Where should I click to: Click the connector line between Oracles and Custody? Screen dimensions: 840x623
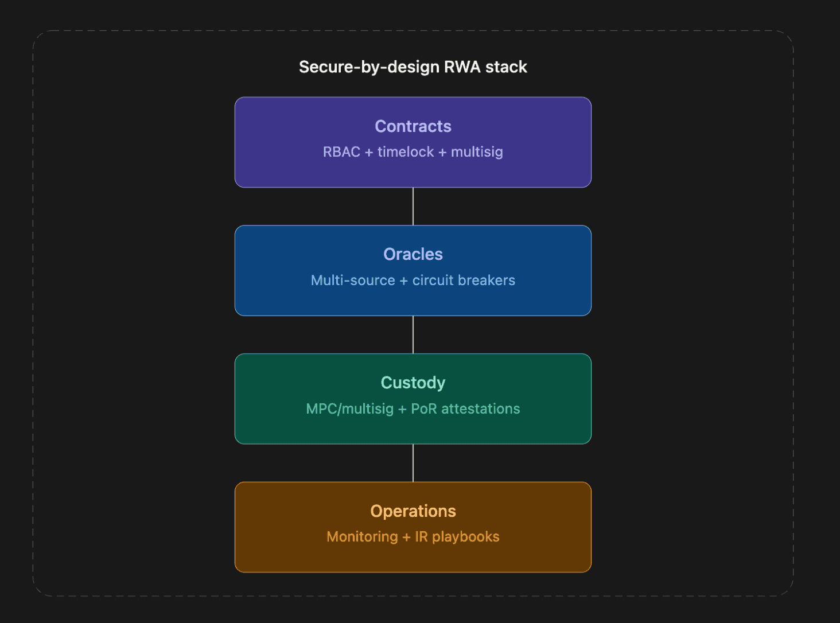point(413,334)
